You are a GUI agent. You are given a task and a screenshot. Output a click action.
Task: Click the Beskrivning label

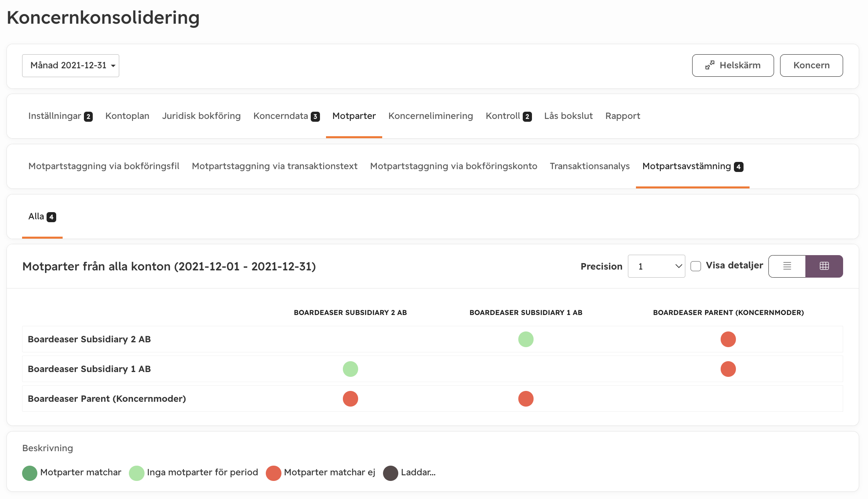pos(47,448)
